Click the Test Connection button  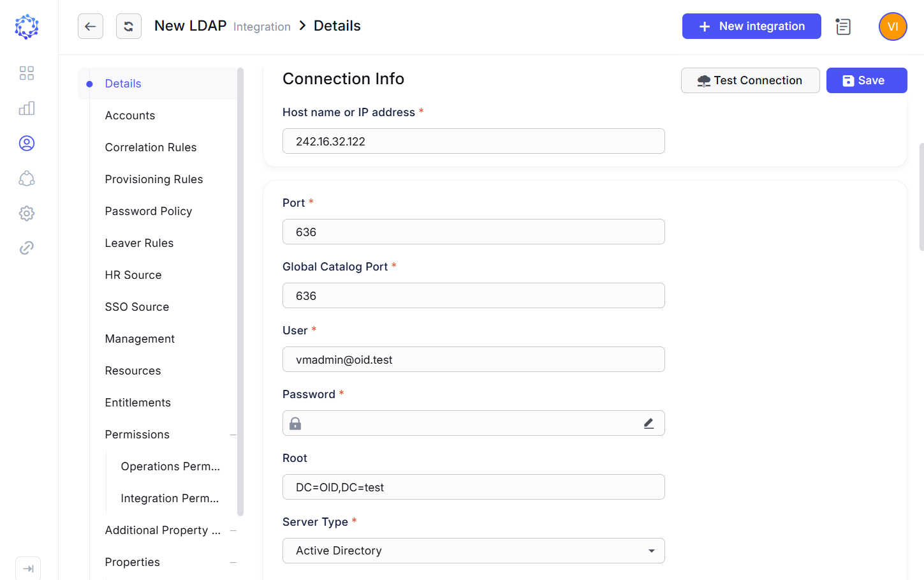[x=750, y=80]
